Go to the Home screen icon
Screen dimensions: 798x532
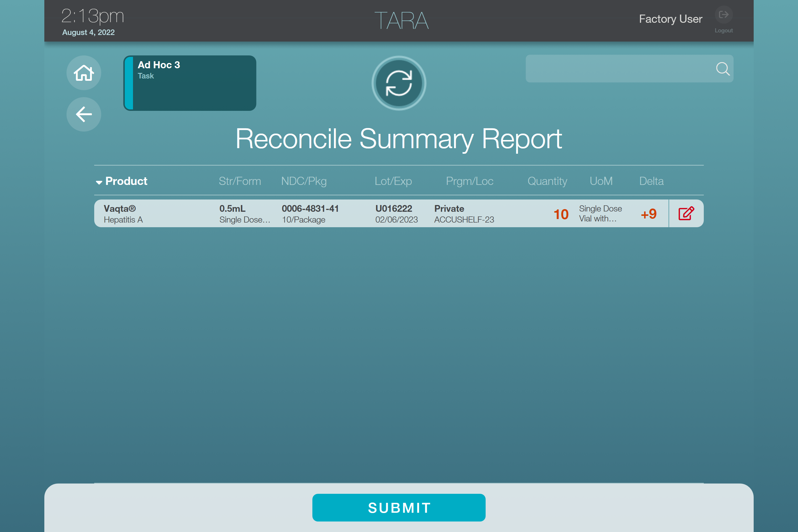pos(84,73)
